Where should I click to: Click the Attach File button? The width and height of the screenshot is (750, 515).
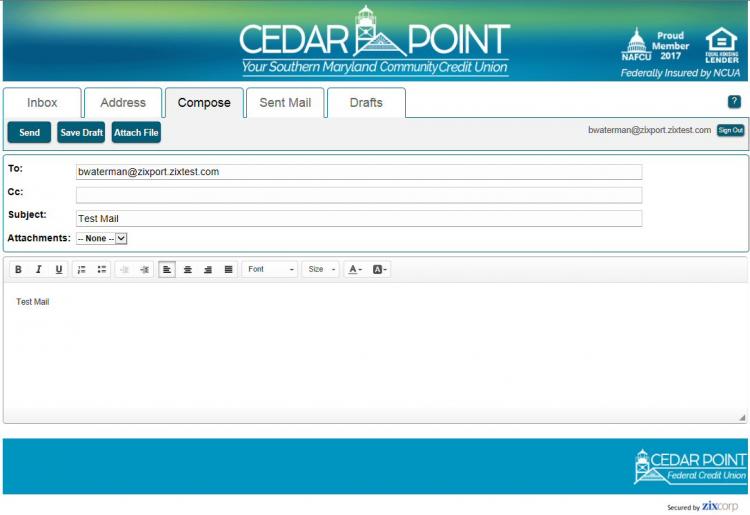136,132
